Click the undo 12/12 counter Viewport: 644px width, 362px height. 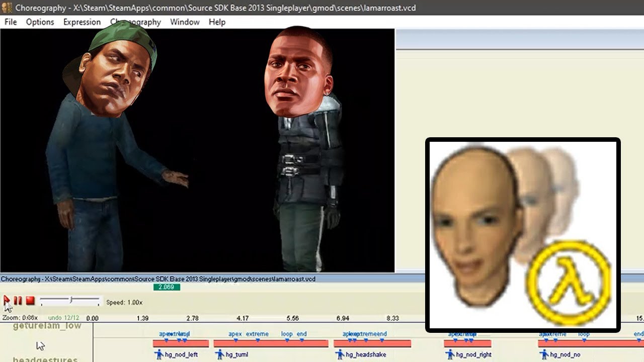[x=64, y=318]
